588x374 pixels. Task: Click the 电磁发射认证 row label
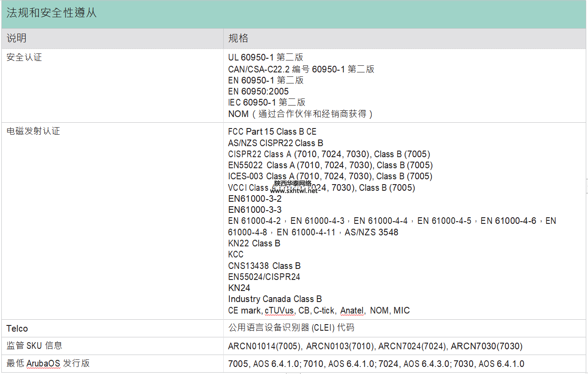point(33,131)
